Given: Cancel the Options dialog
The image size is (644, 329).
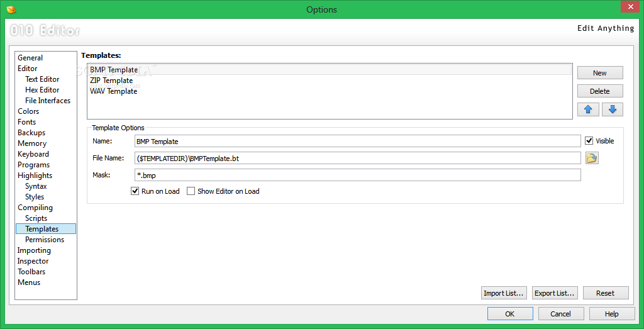Looking at the screenshot, I should click(561, 314).
